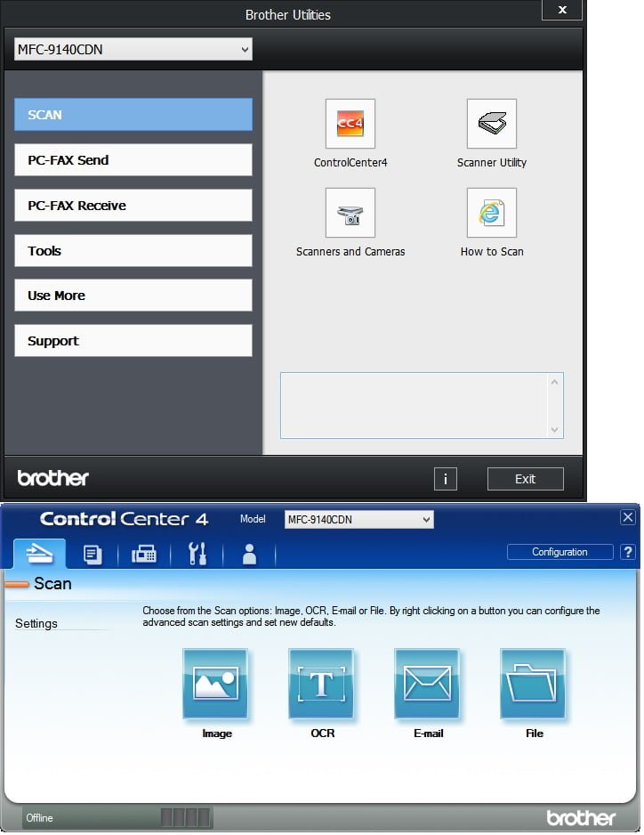The height and width of the screenshot is (835, 644).
Task: Click the Configuration button
Action: pyautogui.click(x=559, y=552)
